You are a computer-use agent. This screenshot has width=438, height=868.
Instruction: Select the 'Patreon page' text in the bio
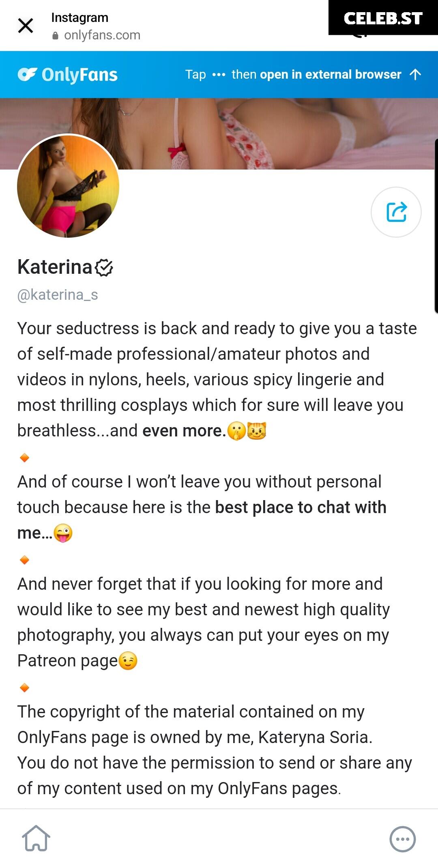click(67, 661)
